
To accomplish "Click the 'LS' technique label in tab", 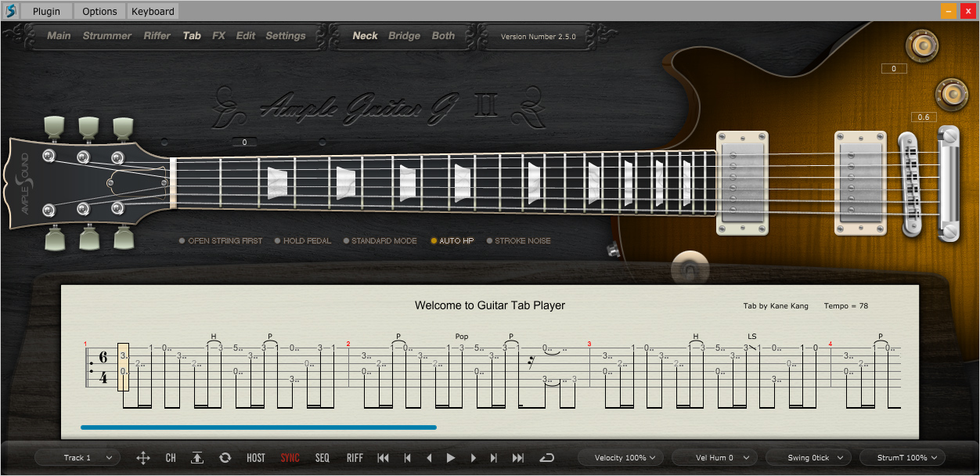I will tap(752, 337).
